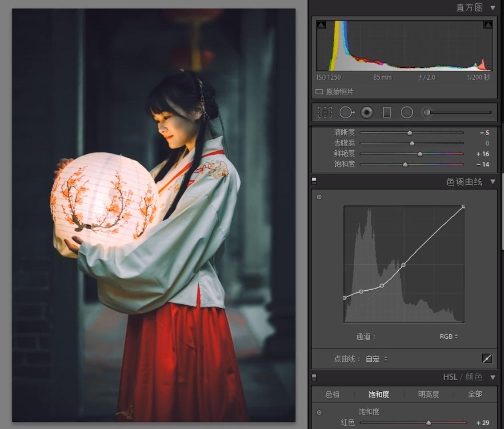Viewport: 504px width, 429px height.
Task: Activate tone curve targeted adjustment tool
Action: point(319,197)
